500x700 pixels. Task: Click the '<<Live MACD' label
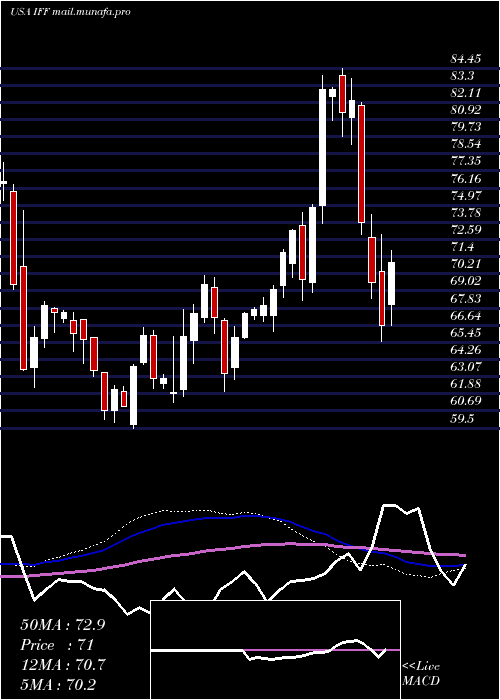click(421, 673)
